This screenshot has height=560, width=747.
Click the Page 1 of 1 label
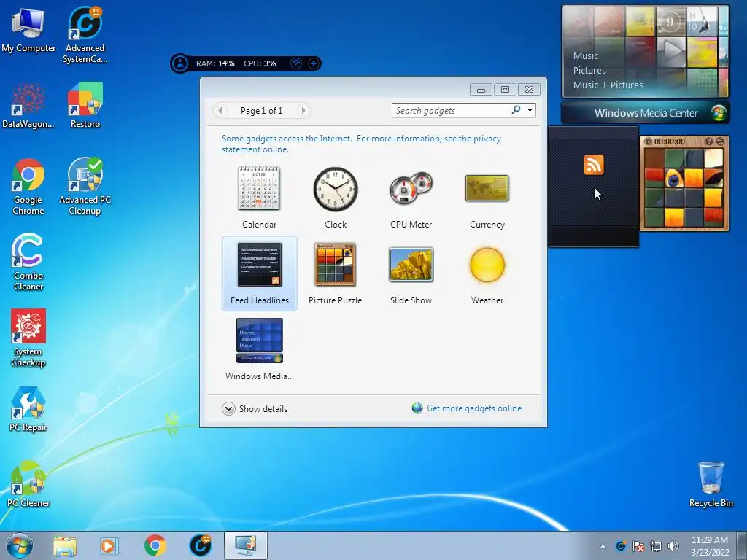pos(261,111)
